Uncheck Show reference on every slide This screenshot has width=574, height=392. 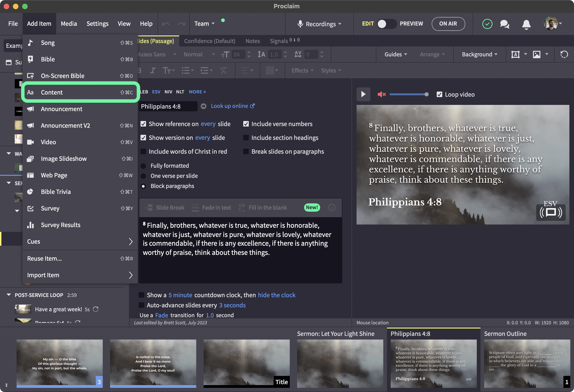point(143,124)
